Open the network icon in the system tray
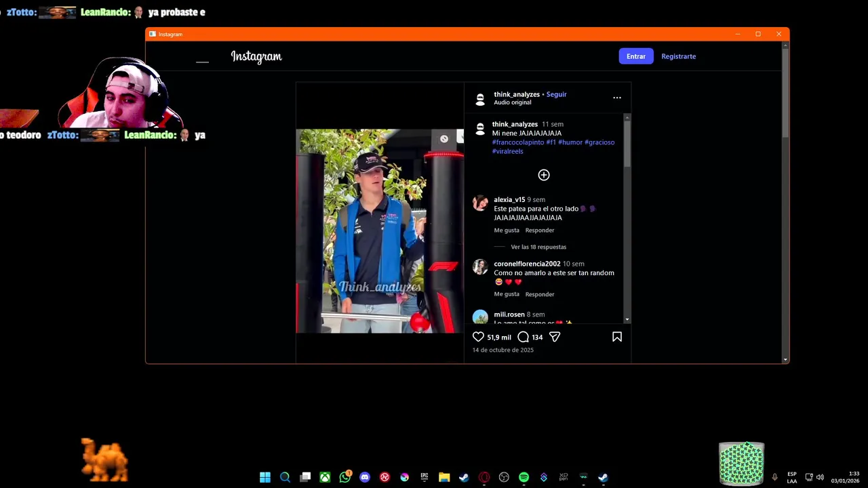Image resolution: width=868 pixels, height=488 pixels. (809, 477)
